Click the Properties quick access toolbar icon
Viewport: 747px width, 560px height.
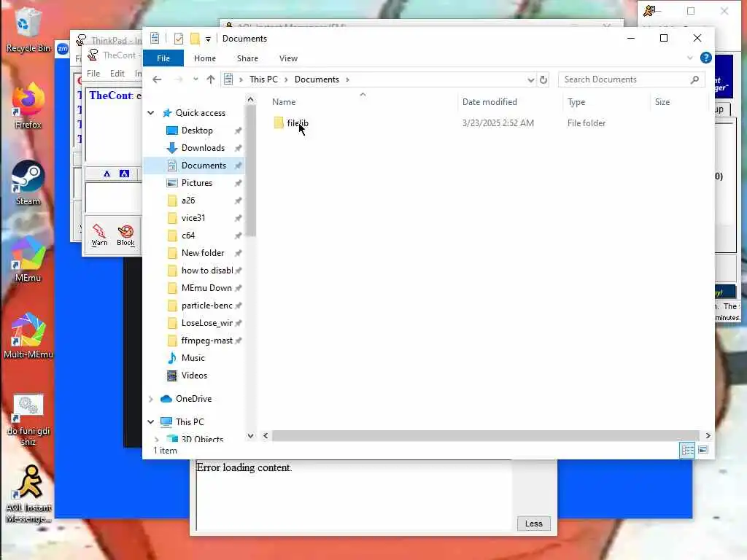click(178, 39)
